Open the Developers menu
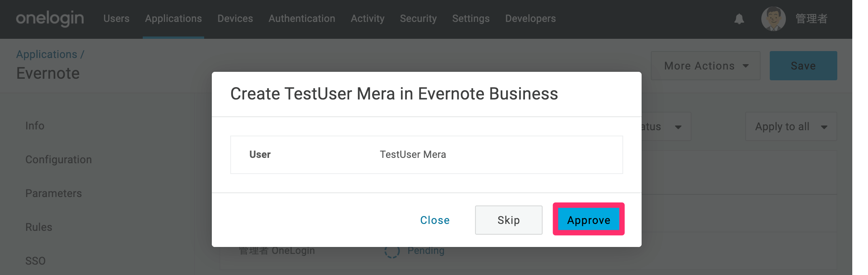The image size is (868, 275). point(530,18)
